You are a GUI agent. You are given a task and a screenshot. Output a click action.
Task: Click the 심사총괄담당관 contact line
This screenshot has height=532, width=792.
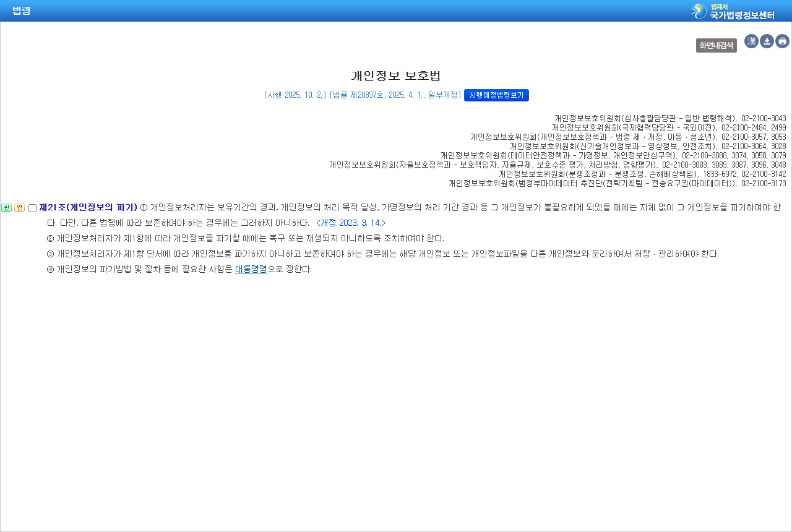pyautogui.click(x=670, y=118)
